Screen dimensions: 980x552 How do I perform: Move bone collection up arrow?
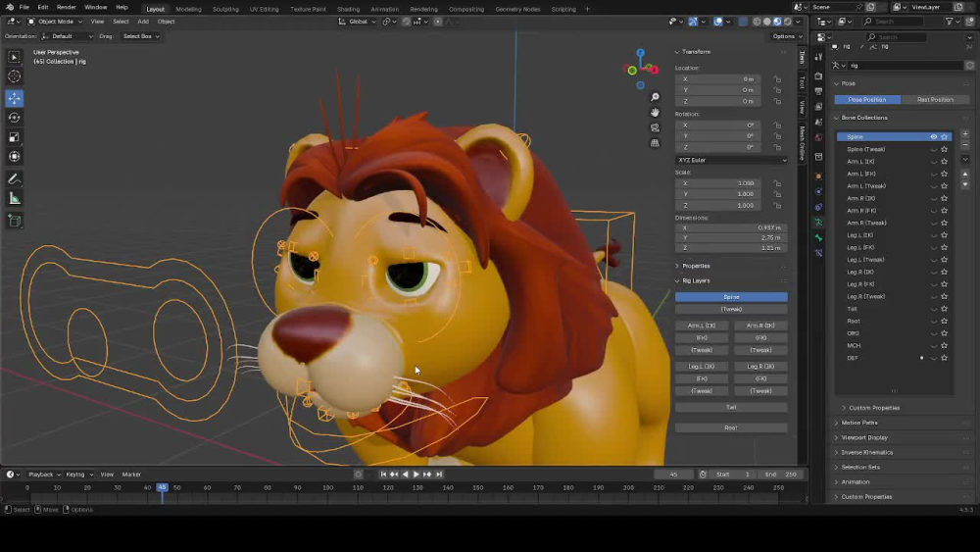pyautogui.click(x=965, y=174)
